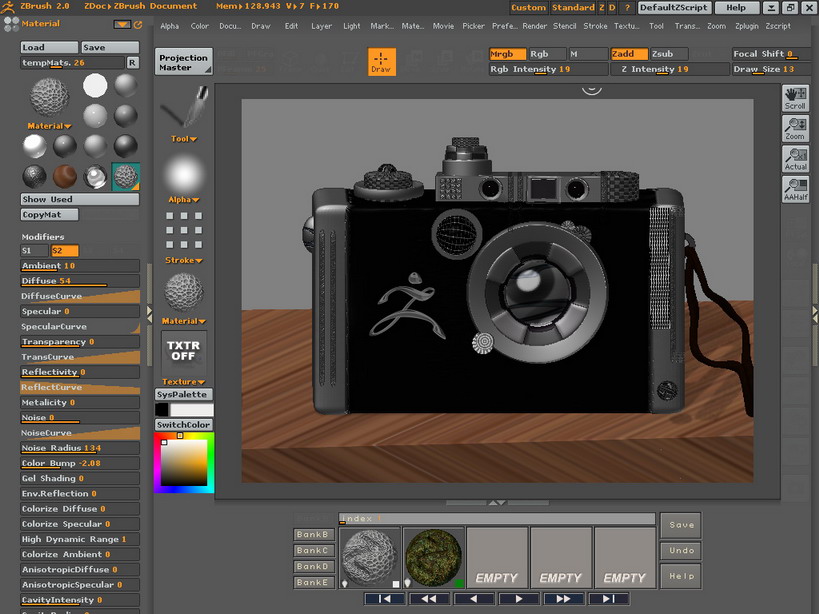Expand the Stroke popup label
This screenshot has height=614, width=819.
pyautogui.click(x=184, y=260)
